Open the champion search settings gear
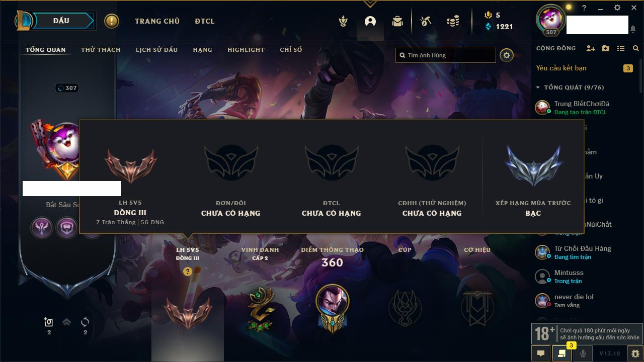 coord(507,55)
